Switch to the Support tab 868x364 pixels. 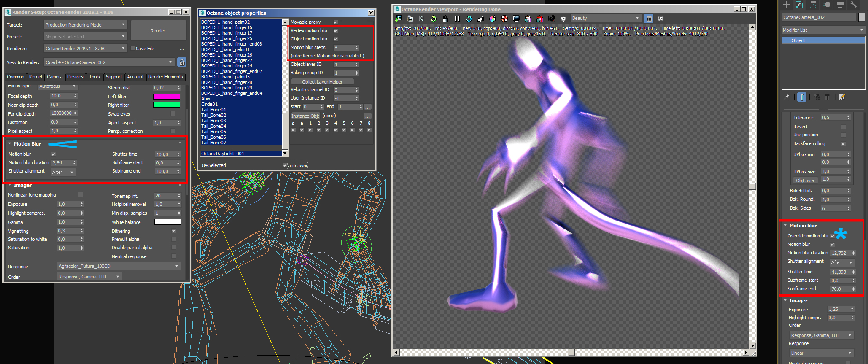pos(114,77)
